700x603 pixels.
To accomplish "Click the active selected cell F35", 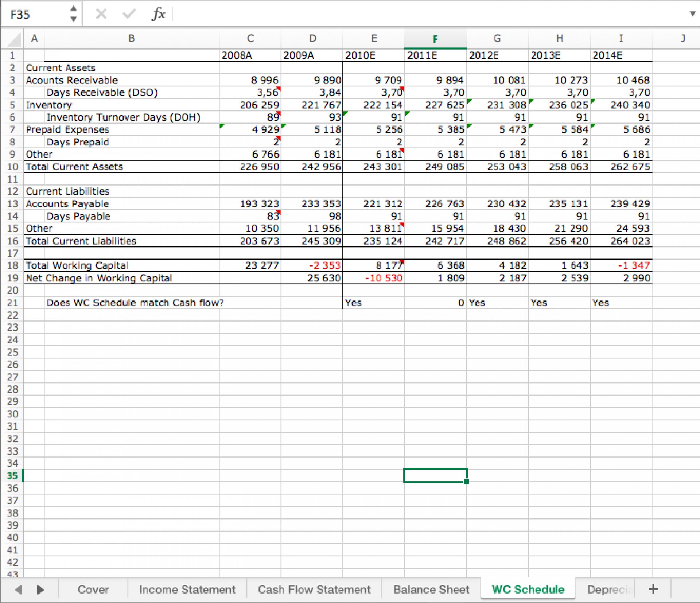I will [x=435, y=475].
